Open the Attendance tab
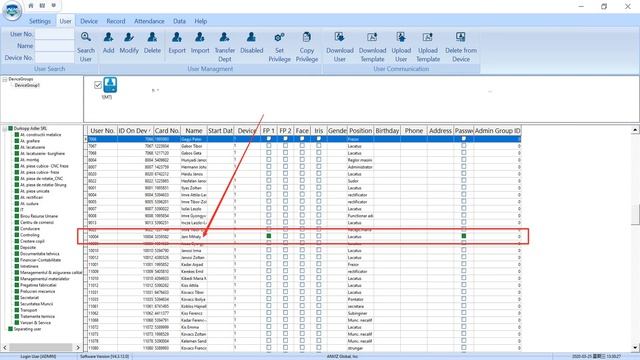The height and width of the screenshot is (360, 640). (x=149, y=21)
